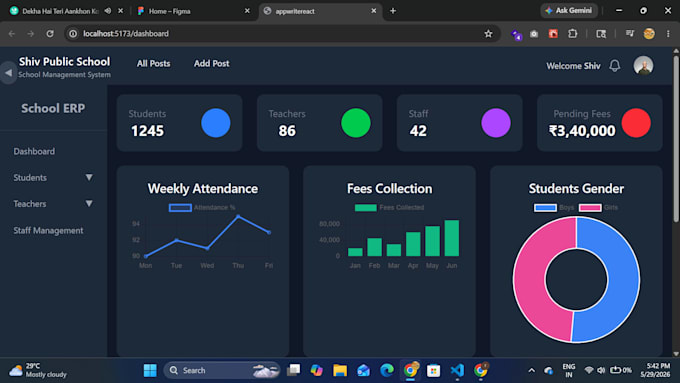The height and width of the screenshot is (383, 680).
Task: Go to All Posts
Action: (x=154, y=63)
